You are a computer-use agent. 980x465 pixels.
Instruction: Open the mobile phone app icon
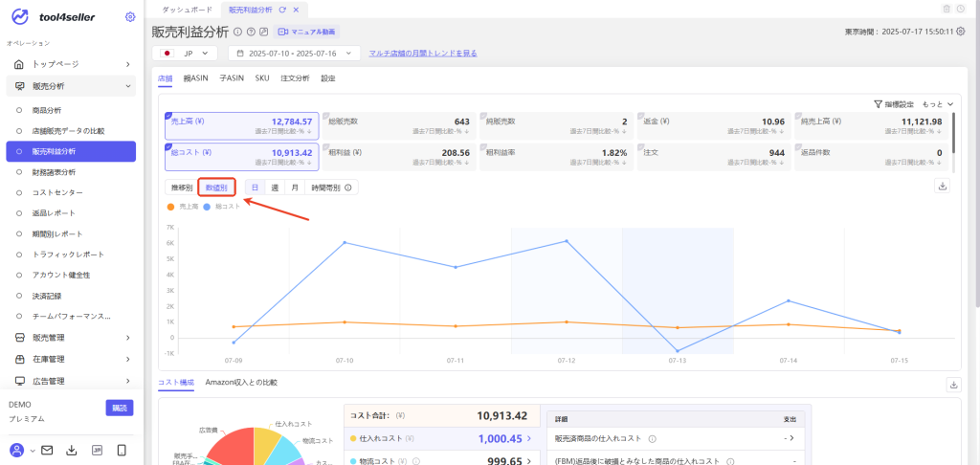click(122, 450)
